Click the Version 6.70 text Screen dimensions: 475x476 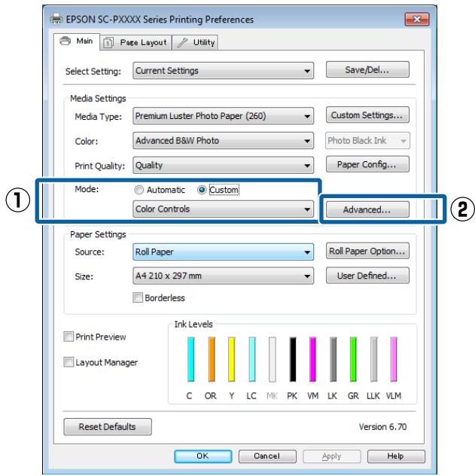click(382, 427)
